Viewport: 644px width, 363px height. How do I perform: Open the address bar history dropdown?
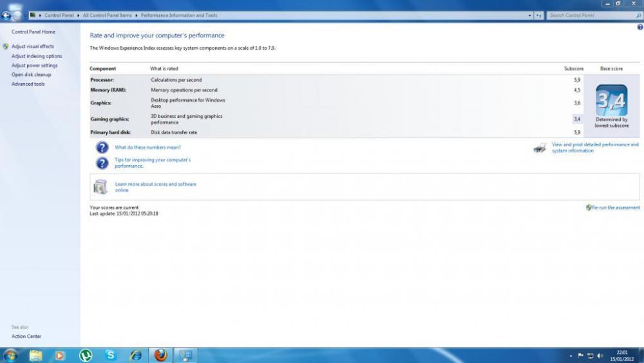tap(530, 15)
